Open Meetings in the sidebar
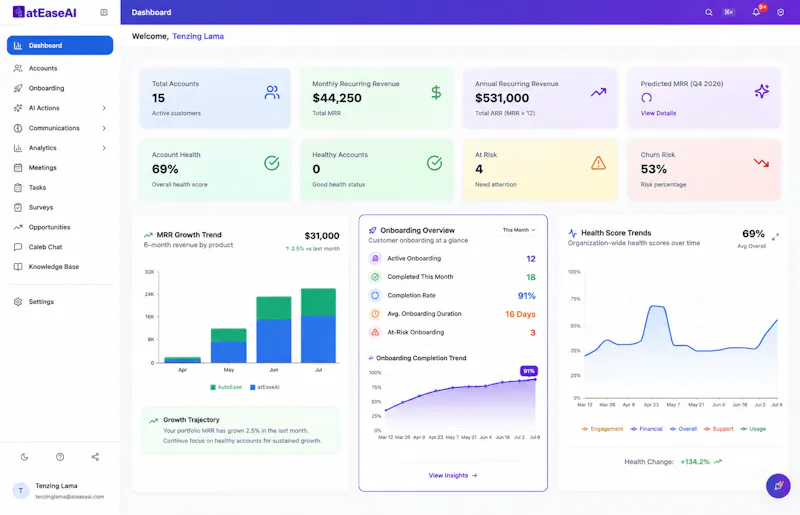Screen dimensions: 800x515 point(60,167)
